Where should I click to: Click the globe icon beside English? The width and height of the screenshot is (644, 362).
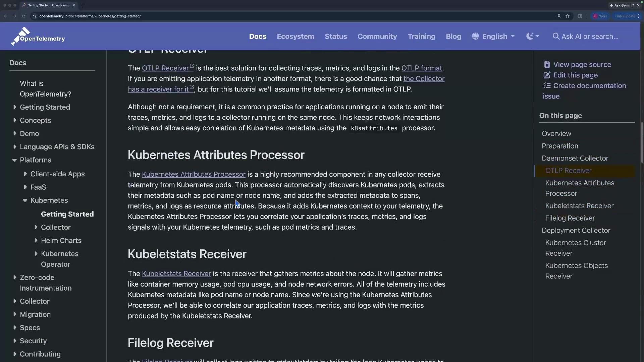point(475,36)
